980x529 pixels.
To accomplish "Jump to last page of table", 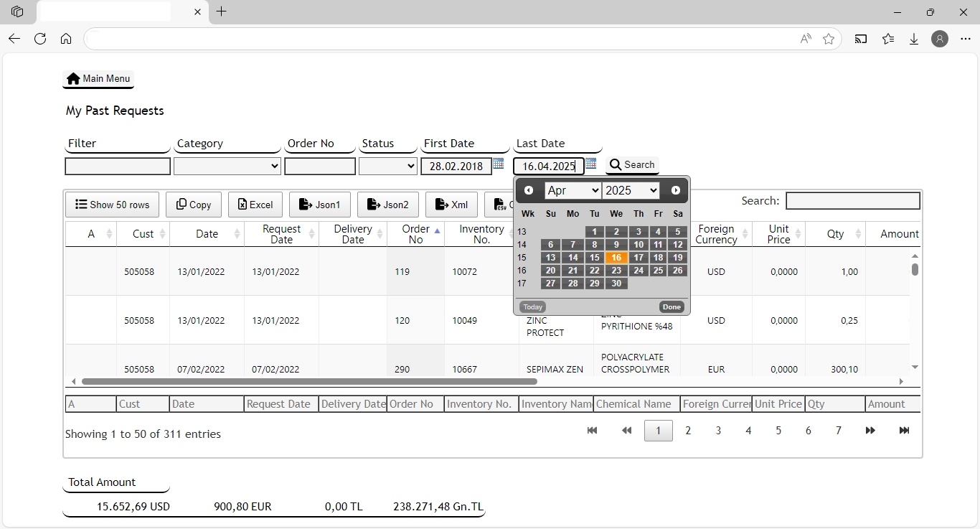I will click(x=904, y=431).
